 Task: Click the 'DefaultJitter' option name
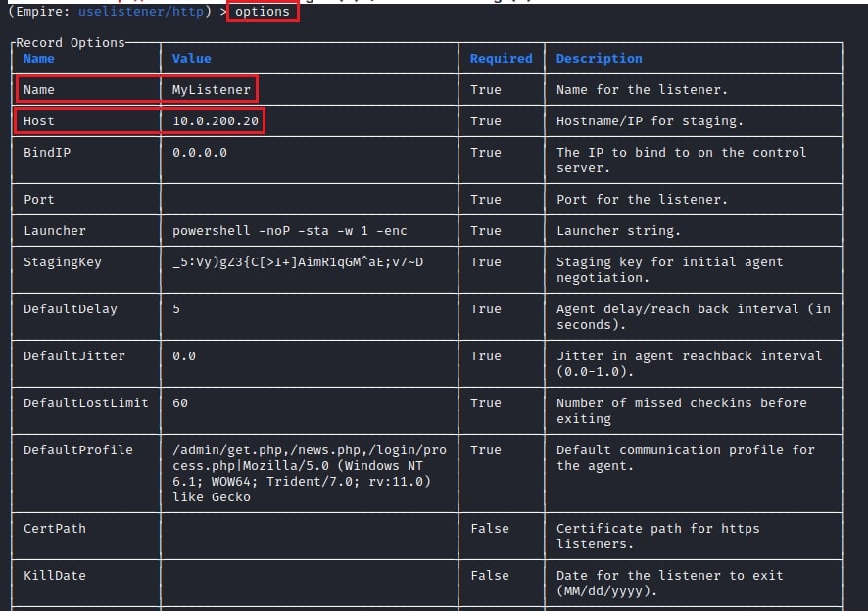tap(74, 355)
